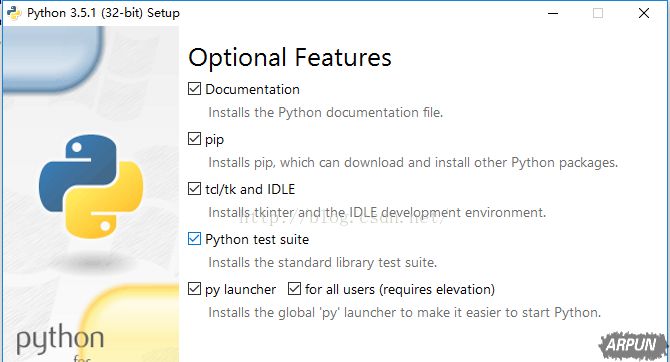Screen dimensions: 670x362
Task: Click the Python icon in title bar
Action: click(x=14, y=13)
